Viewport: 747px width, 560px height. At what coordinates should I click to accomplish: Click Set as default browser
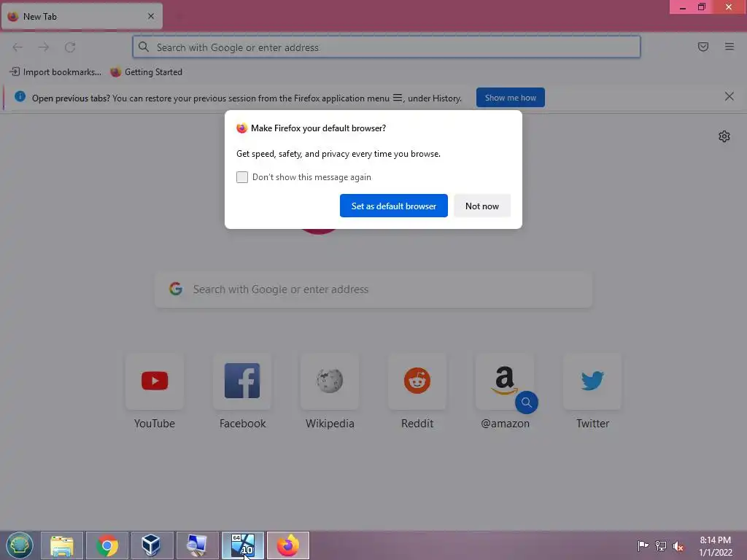393,206
